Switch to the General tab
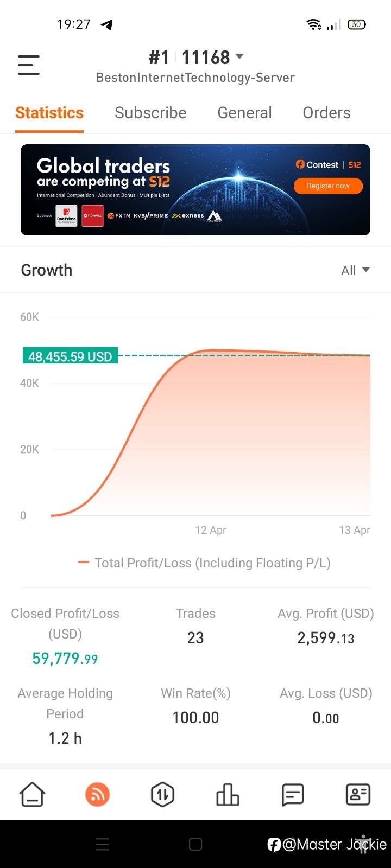Screen dimensions: 391x868 tap(244, 113)
